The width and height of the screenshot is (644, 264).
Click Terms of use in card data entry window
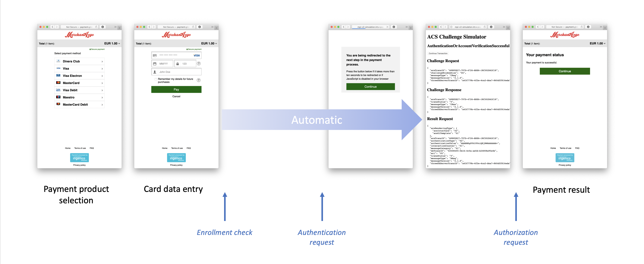(x=177, y=148)
